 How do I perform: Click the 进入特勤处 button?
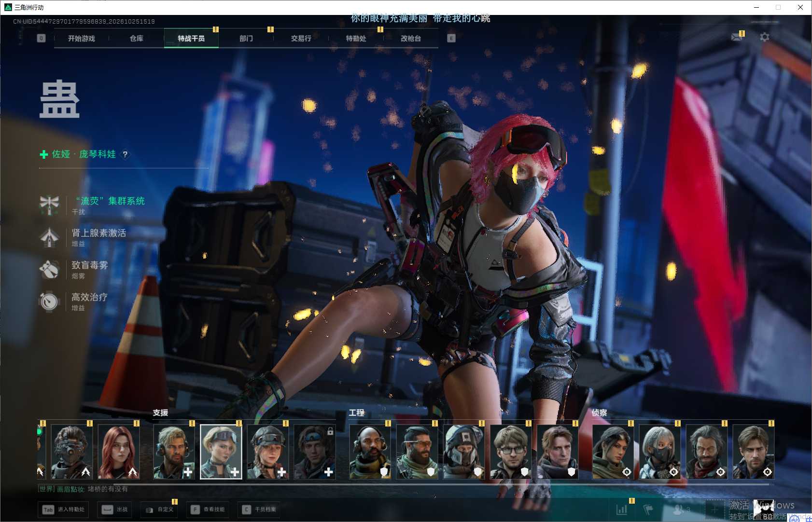[x=63, y=509]
